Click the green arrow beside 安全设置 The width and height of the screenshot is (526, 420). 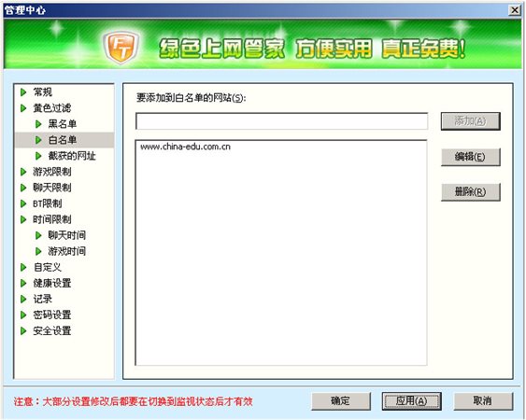click(x=23, y=331)
